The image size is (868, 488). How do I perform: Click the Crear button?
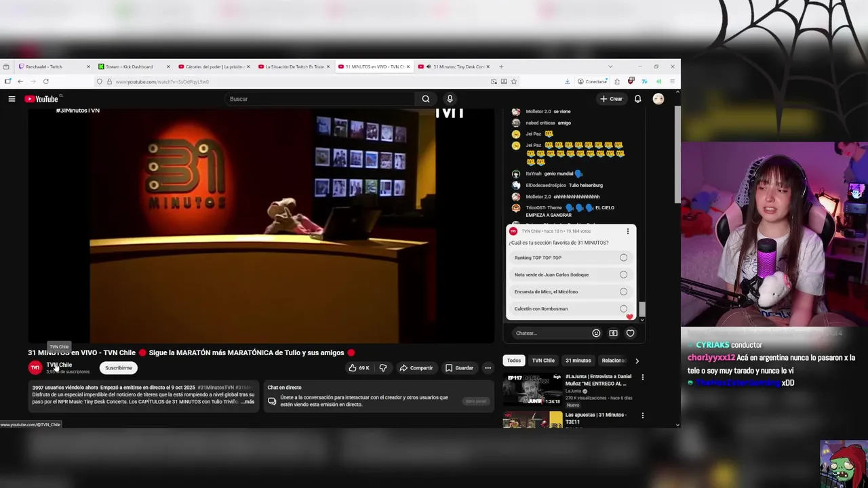[x=611, y=99]
